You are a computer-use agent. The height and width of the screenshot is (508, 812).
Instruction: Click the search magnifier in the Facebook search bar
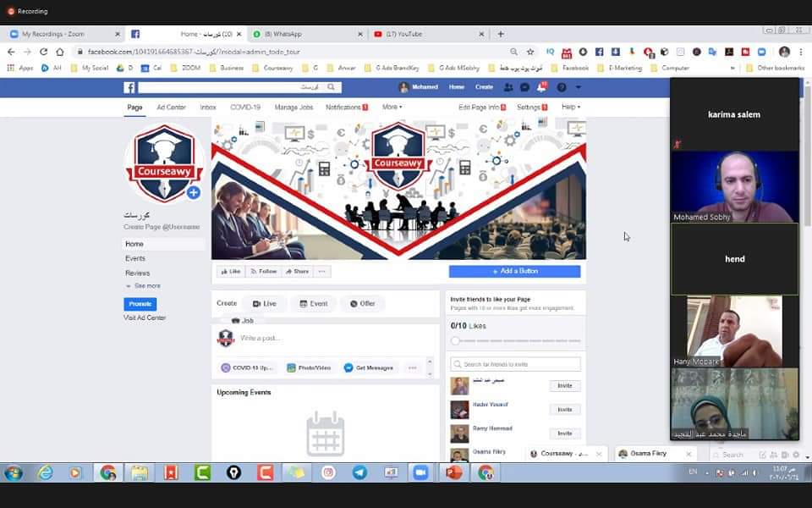331,87
